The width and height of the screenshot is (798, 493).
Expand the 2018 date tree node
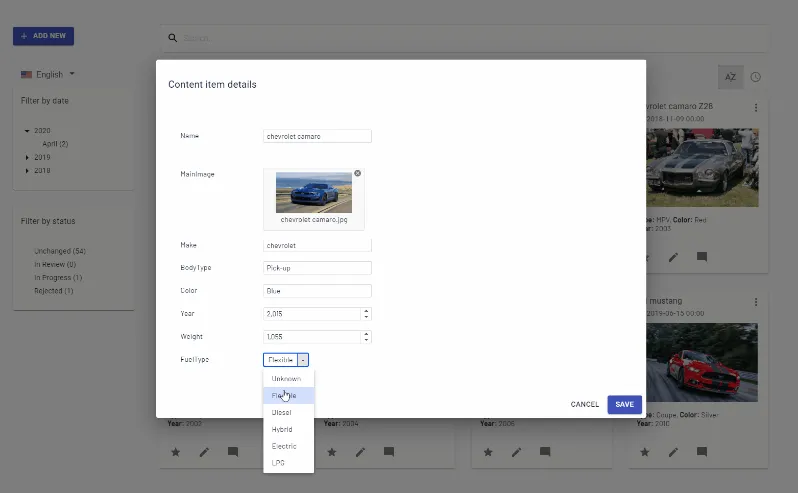coord(27,171)
